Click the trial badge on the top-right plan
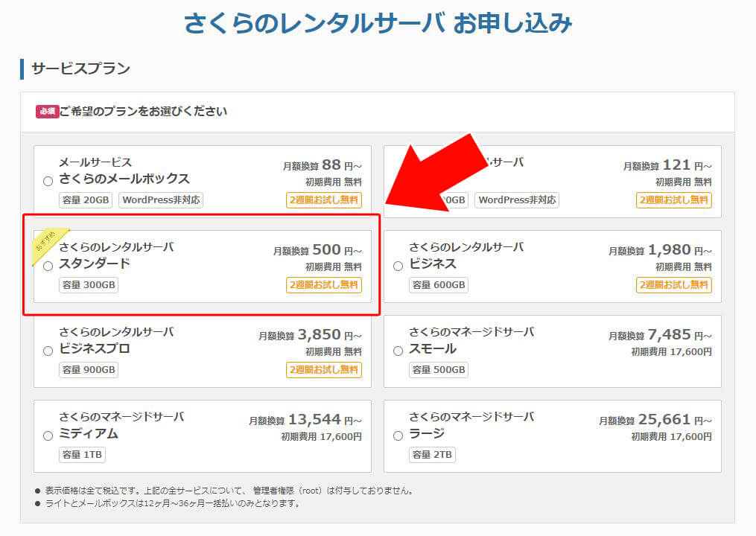756x536 pixels. point(673,200)
